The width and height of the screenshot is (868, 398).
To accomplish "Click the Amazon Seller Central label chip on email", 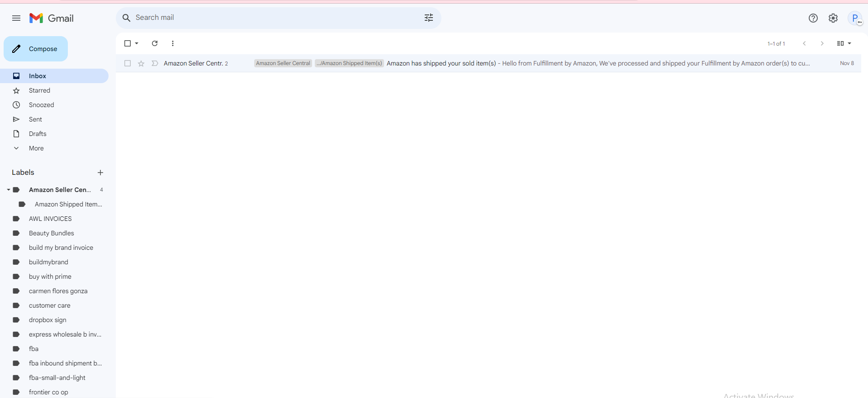I will click(283, 63).
